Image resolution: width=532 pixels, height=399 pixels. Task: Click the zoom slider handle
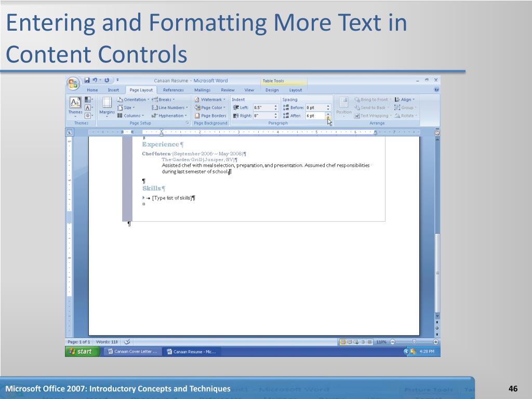click(x=414, y=342)
